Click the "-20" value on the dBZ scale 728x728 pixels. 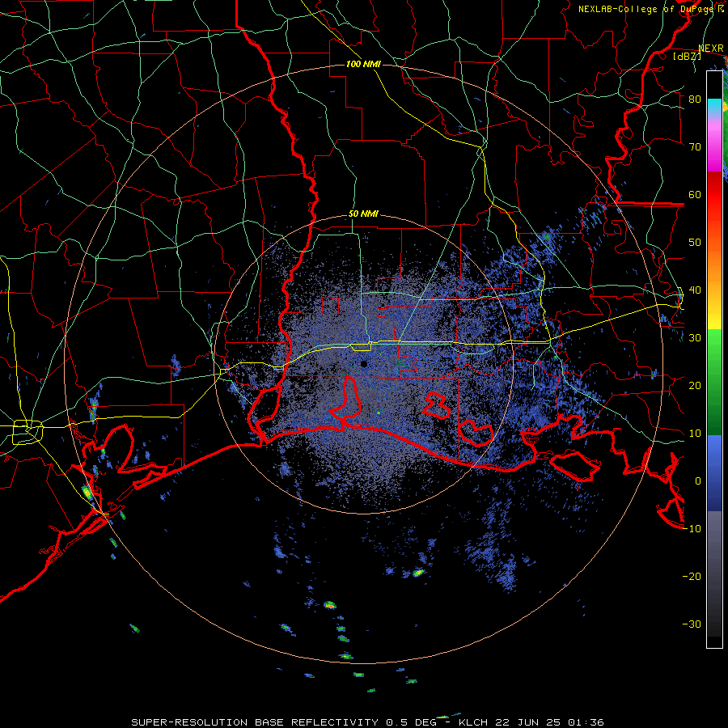click(692, 577)
